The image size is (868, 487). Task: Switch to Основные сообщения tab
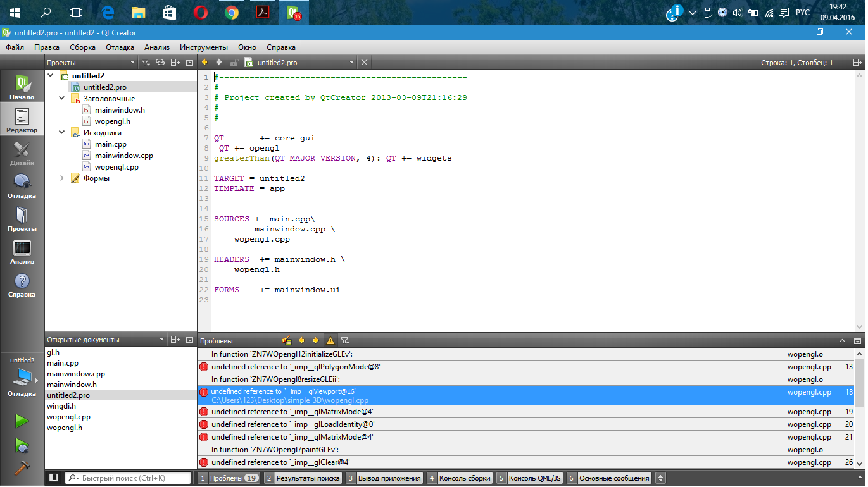(609, 478)
